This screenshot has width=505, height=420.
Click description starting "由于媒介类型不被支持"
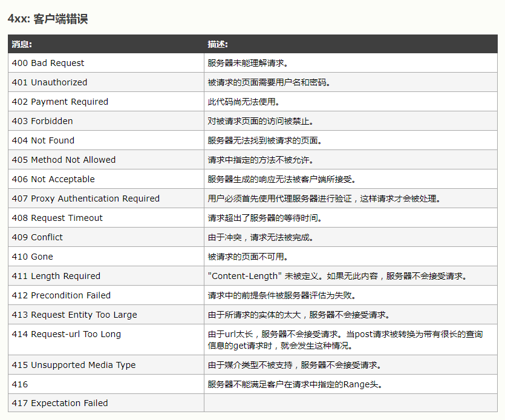tap(295, 364)
